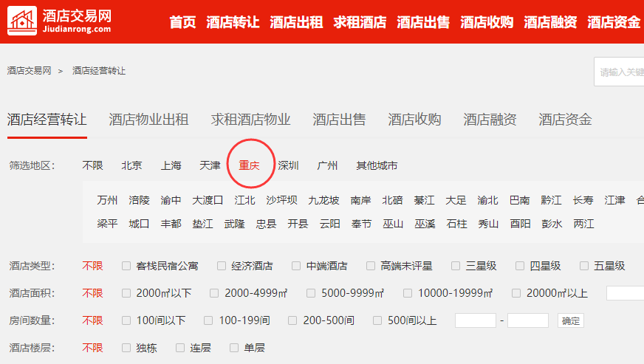Filter region by 北京
This screenshot has height=364, width=644.
pyautogui.click(x=131, y=165)
